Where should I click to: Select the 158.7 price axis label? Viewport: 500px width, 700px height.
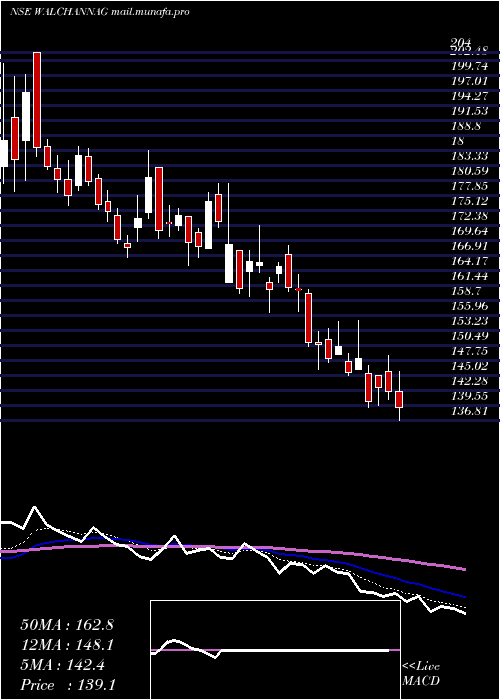[x=465, y=291]
